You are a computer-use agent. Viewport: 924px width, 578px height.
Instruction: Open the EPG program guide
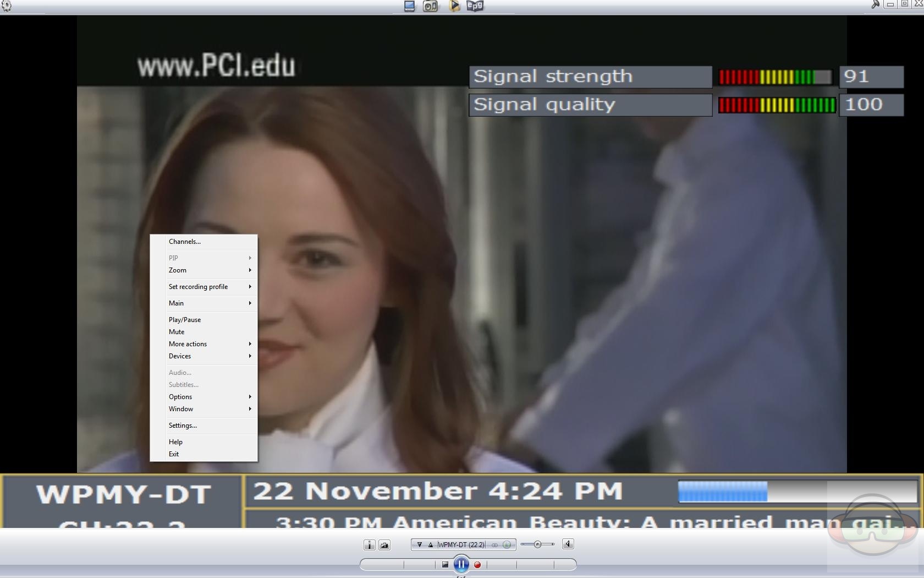click(475, 6)
